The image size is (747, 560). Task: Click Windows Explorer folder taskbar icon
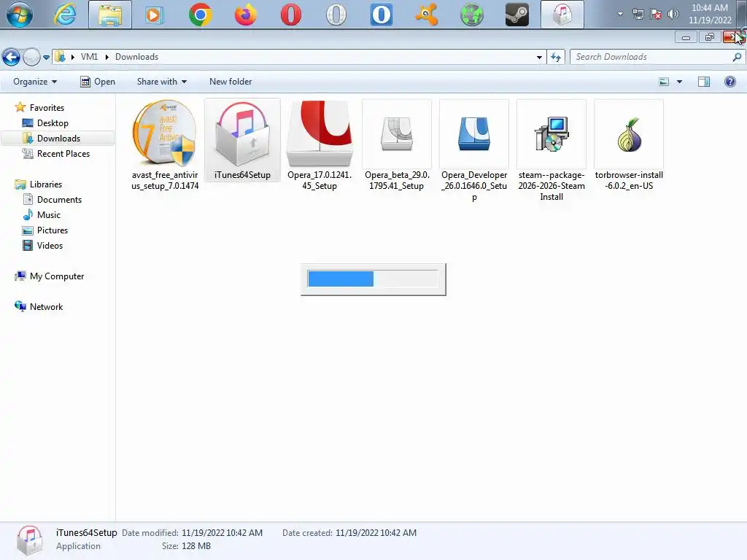tap(110, 15)
